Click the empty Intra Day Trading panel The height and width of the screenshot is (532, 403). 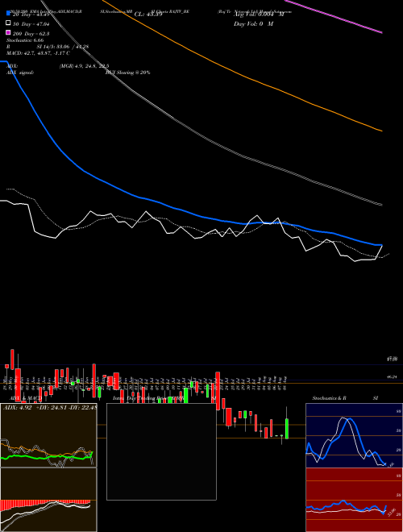pyautogui.click(x=161, y=451)
